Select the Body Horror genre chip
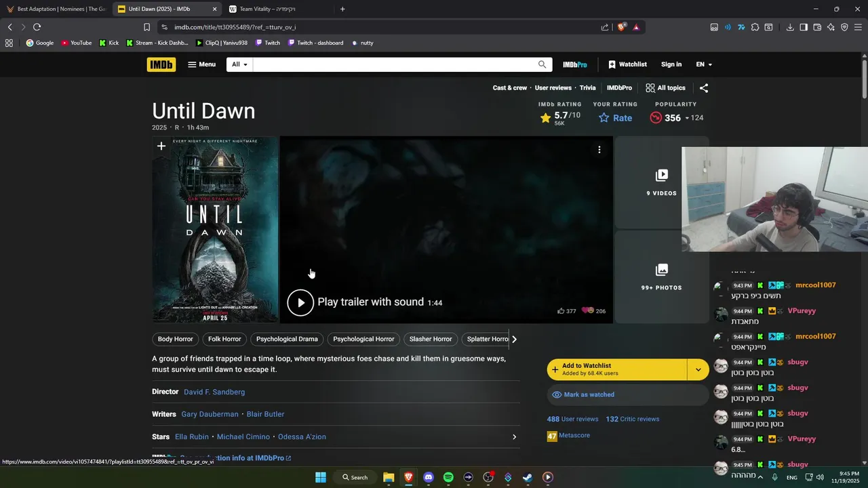868x488 pixels. tap(176, 339)
